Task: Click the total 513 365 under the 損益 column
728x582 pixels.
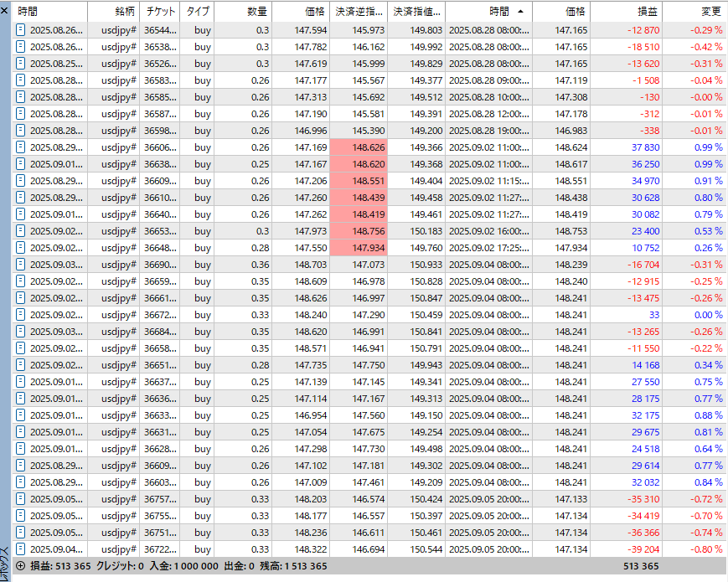Action: 641,566
